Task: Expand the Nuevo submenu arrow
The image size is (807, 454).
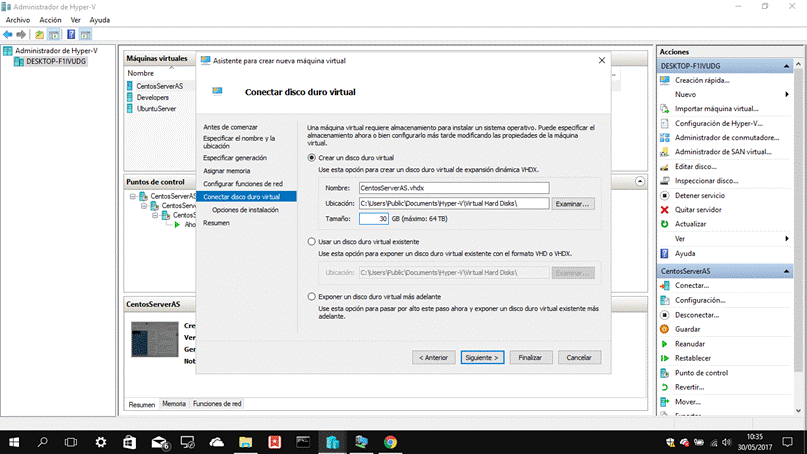Action: coord(786,94)
